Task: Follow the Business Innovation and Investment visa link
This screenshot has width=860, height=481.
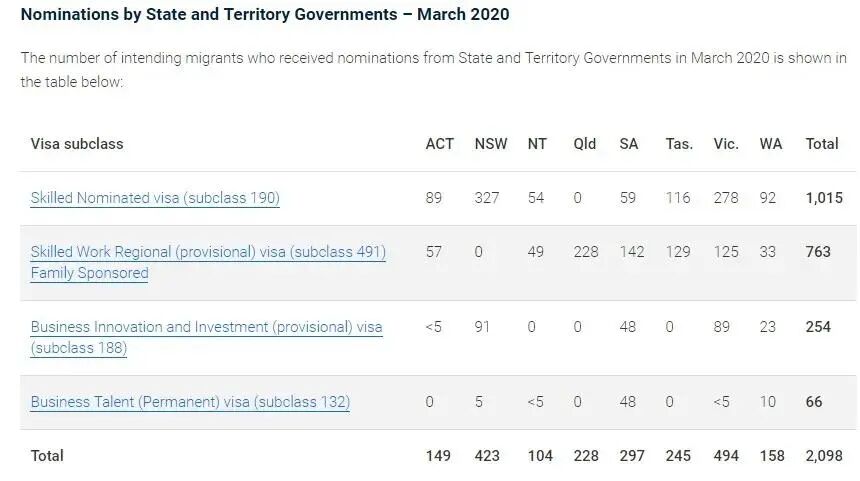Action: (x=206, y=328)
